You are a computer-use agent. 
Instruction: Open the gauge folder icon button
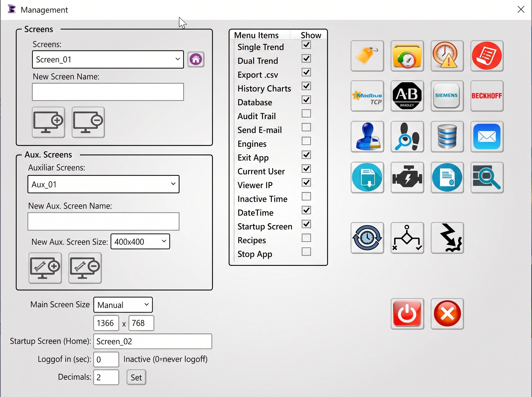click(x=407, y=56)
